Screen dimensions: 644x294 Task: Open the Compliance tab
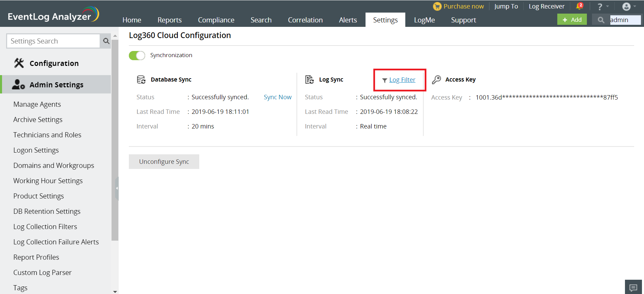pos(216,20)
